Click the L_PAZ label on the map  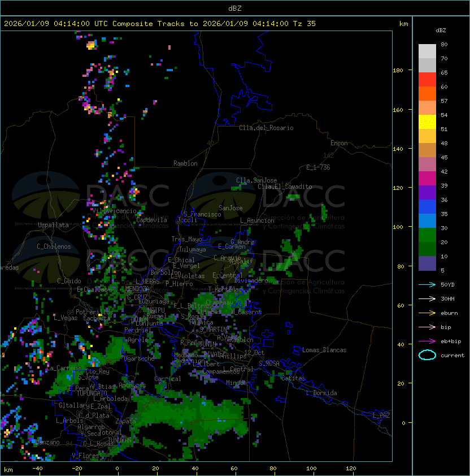click(x=381, y=415)
